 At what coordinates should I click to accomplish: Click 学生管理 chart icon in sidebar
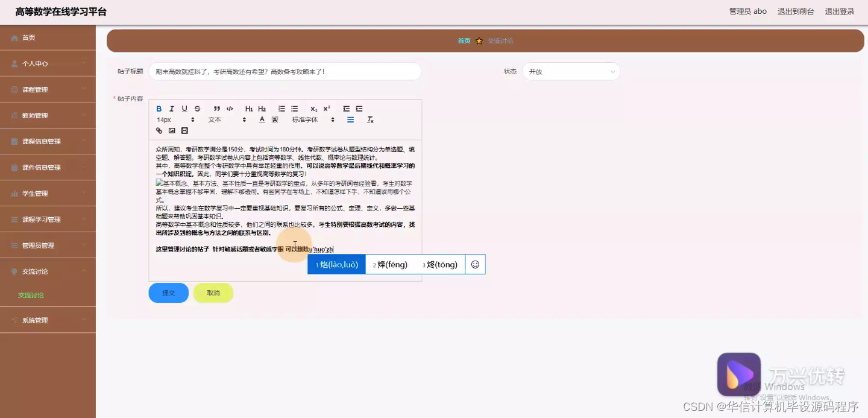tap(14, 193)
